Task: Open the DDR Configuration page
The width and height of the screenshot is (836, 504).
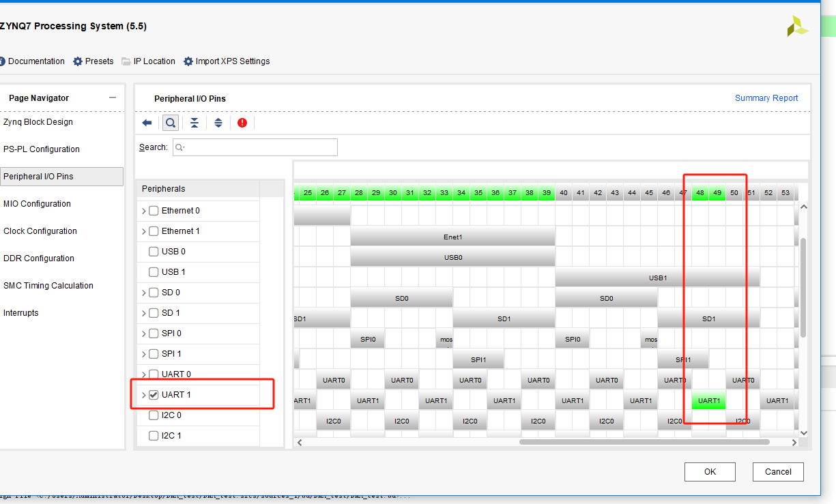Action: point(38,258)
